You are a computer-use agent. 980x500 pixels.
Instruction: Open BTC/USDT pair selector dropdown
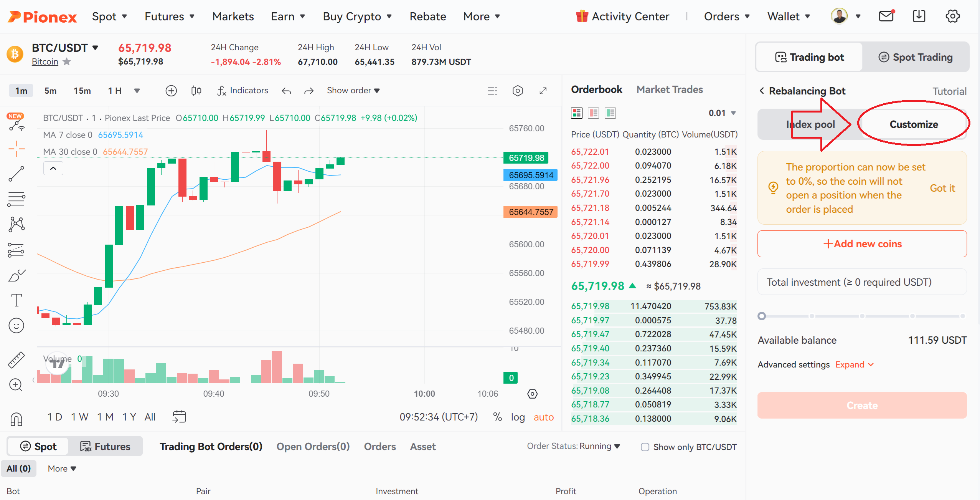65,48
